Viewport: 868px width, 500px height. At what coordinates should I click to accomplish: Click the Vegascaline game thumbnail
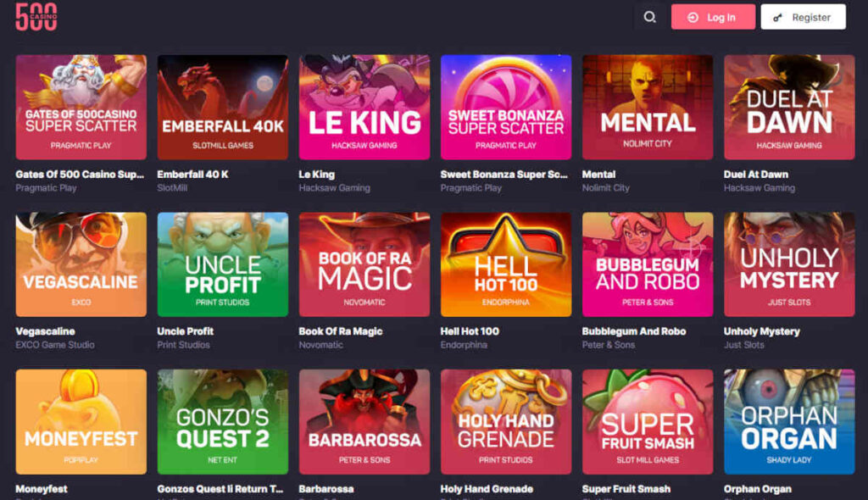(81, 264)
